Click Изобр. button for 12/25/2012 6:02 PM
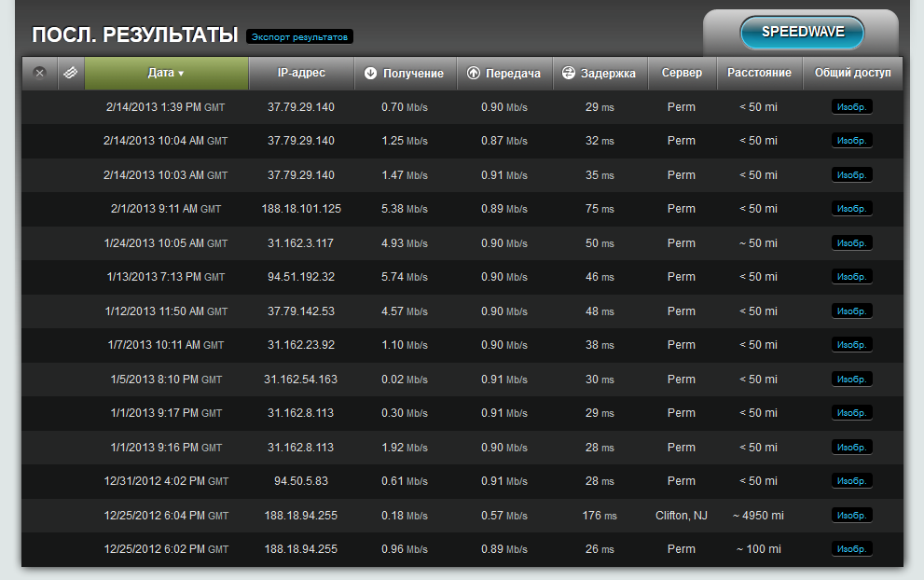 tap(851, 549)
